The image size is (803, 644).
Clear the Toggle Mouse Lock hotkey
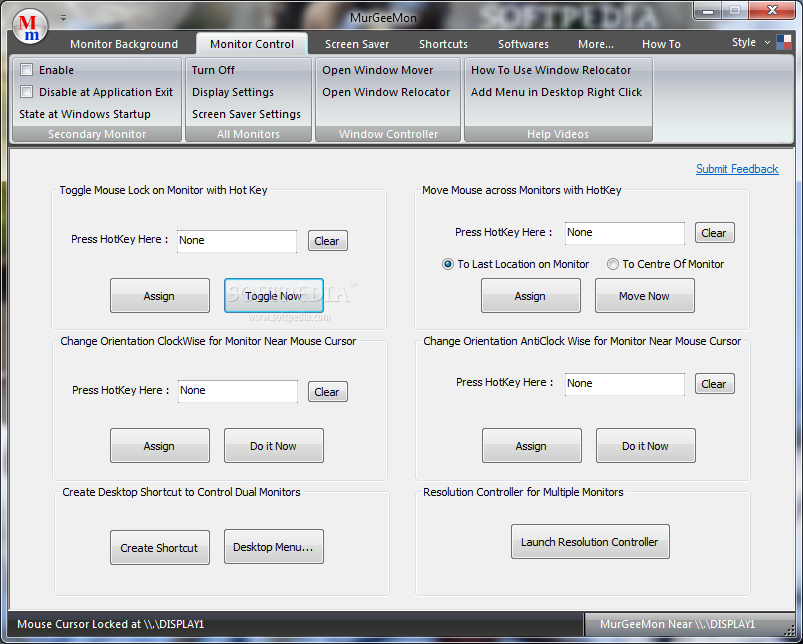coord(327,241)
